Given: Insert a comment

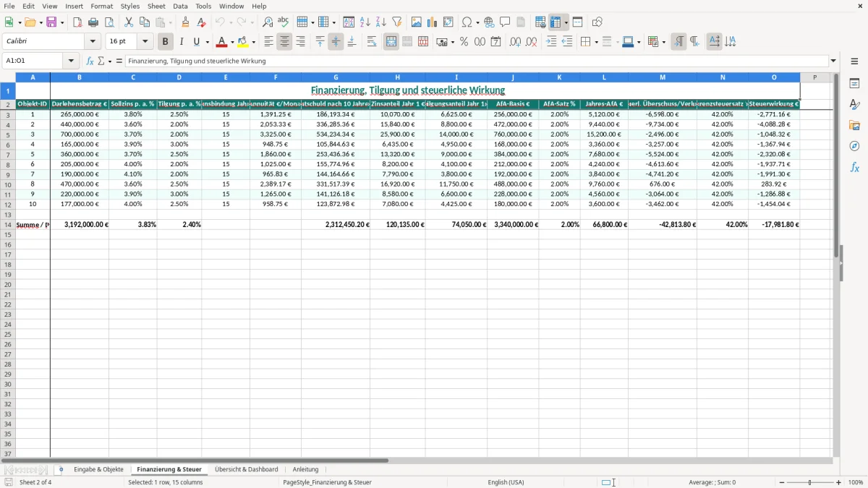Looking at the screenshot, I should [x=505, y=22].
